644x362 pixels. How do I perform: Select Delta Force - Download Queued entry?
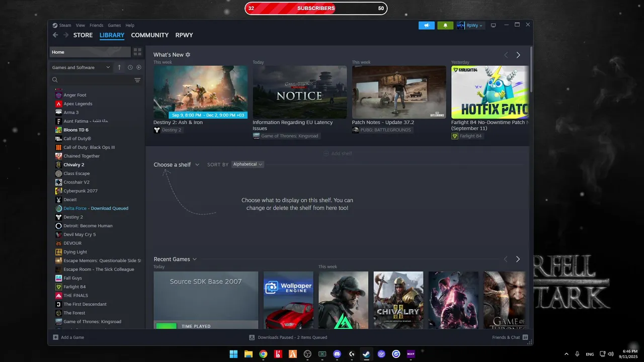[96, 208]
